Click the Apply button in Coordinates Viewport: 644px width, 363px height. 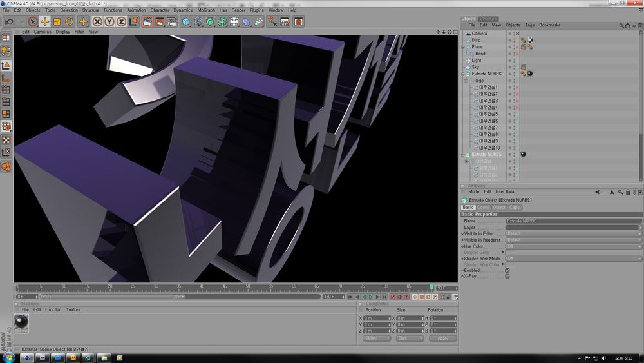pos(443,338)
